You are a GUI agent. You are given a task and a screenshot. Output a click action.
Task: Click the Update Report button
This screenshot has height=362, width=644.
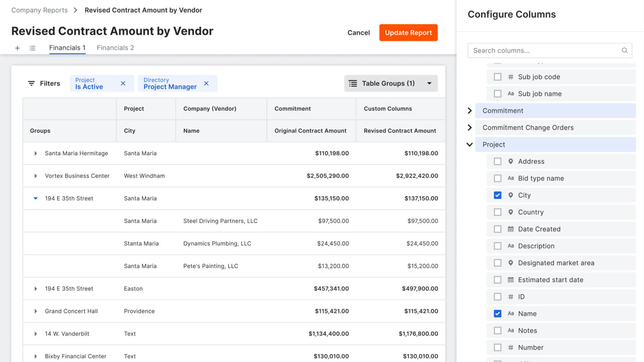click(408, 33)
